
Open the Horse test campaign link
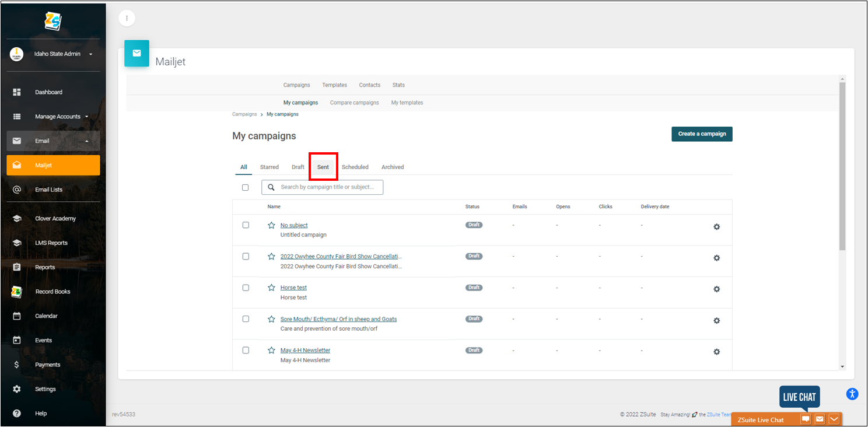[293, 288]
